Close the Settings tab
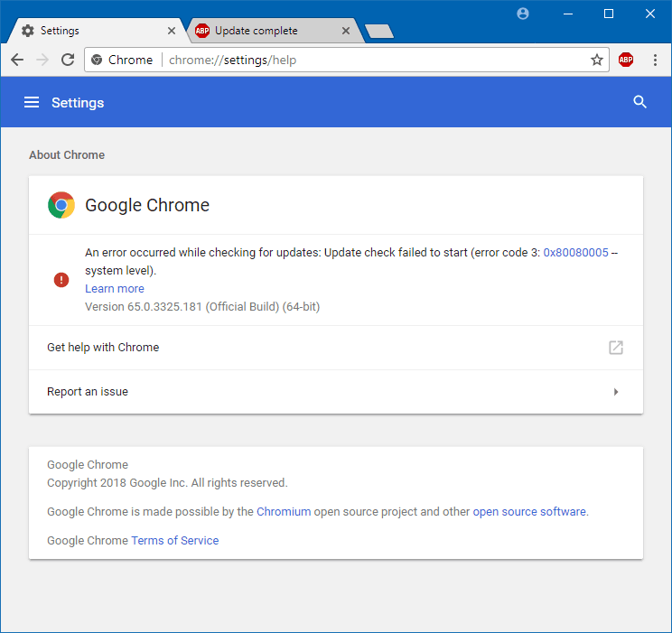Viewport: 672px width, 633px height. [x=171, y=31]
